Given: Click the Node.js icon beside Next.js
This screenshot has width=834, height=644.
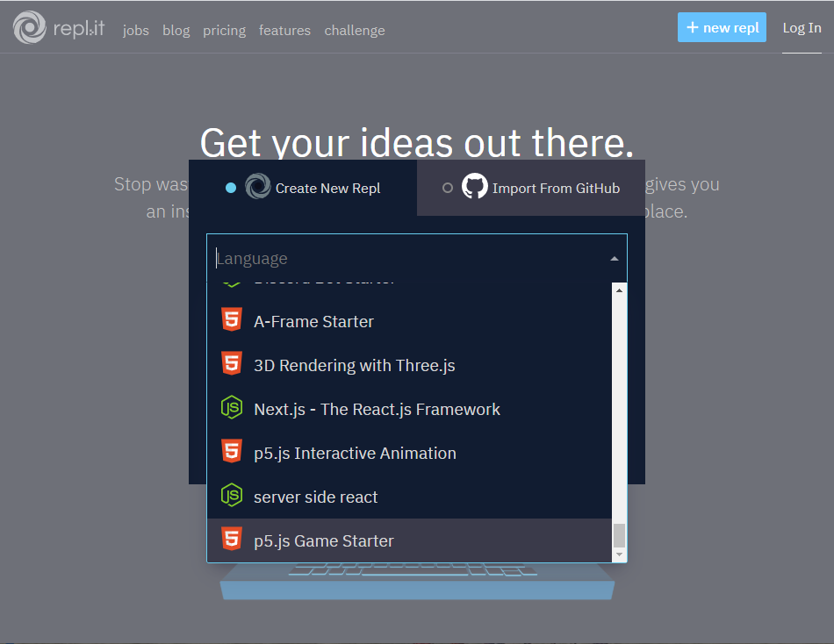Looking at the screenshot, I should pos(232,407).
